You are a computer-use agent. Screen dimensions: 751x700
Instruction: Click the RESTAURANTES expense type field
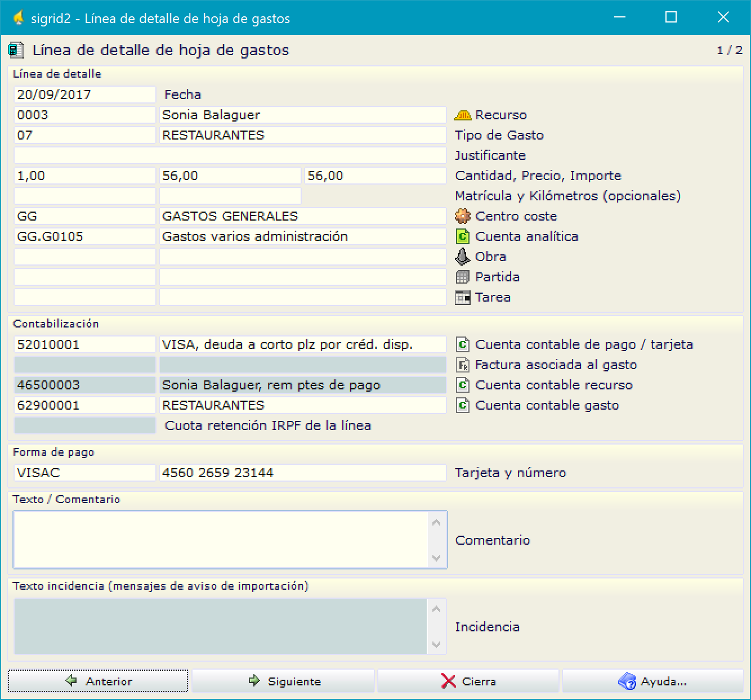pos(303,135)
